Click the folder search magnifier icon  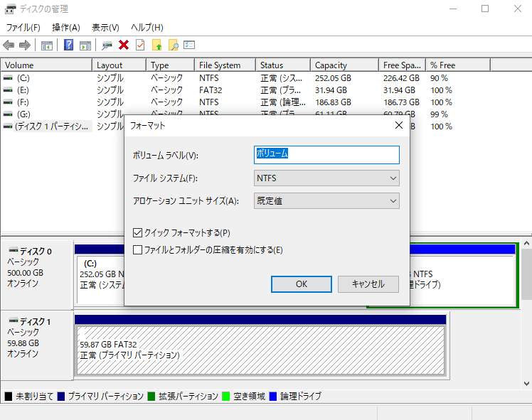[173, 45]
